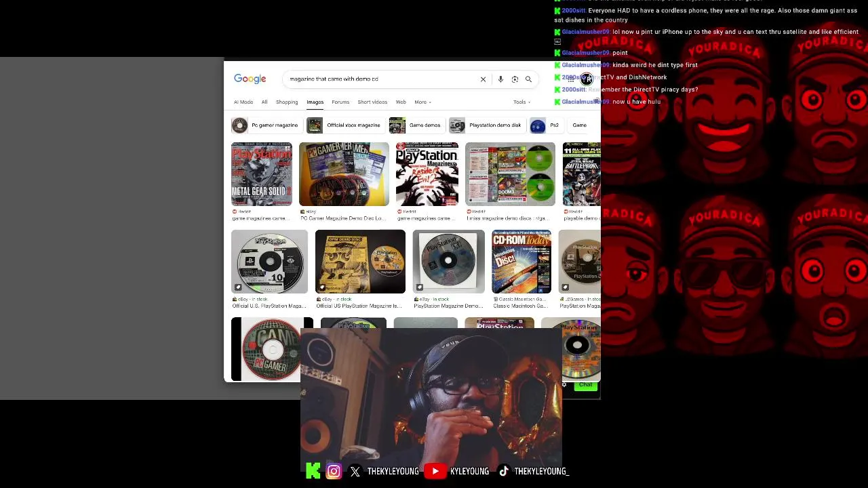Open the PC Gamer red-green disc image
Viewport: 868px width, 488px height.
point(272,349)
